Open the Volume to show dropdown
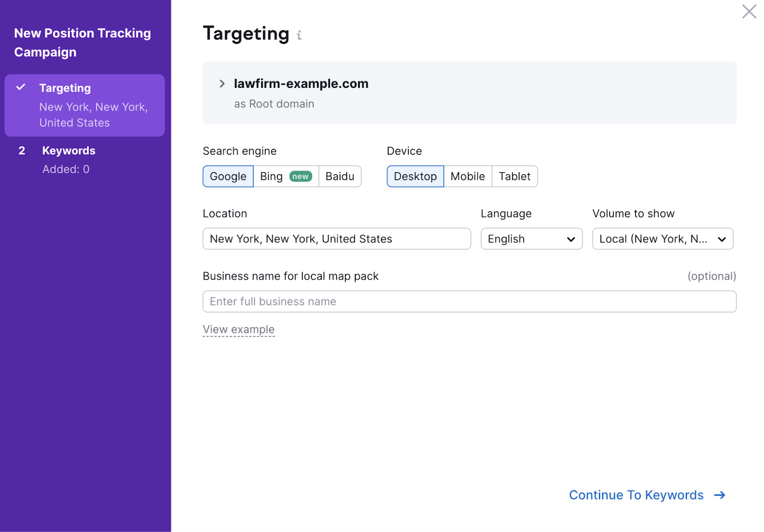Screen dimensions: 764x532 click(x=663, y=239)
